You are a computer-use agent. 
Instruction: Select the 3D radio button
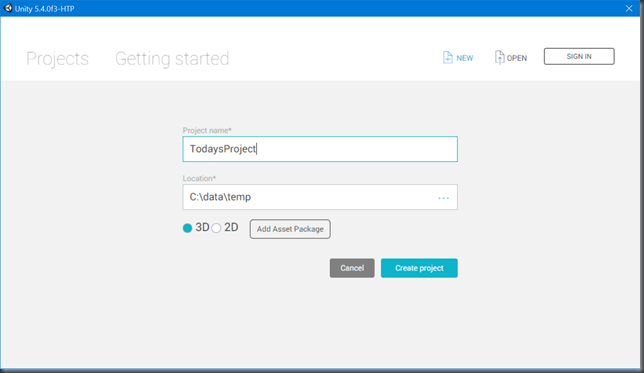(187, 228)
